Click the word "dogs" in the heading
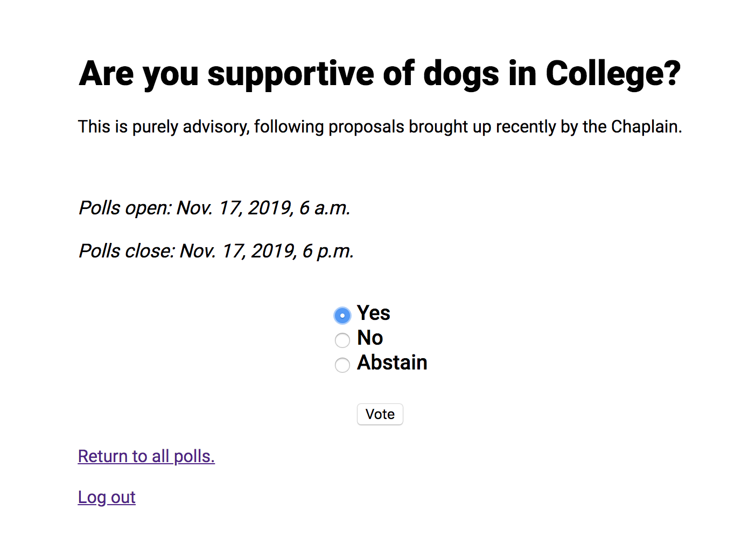 [461, 74]
